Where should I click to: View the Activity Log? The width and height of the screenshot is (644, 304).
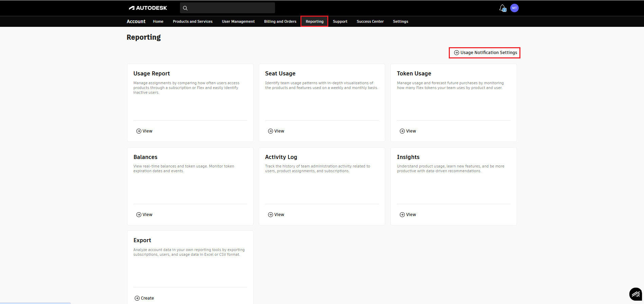[279, 215]
